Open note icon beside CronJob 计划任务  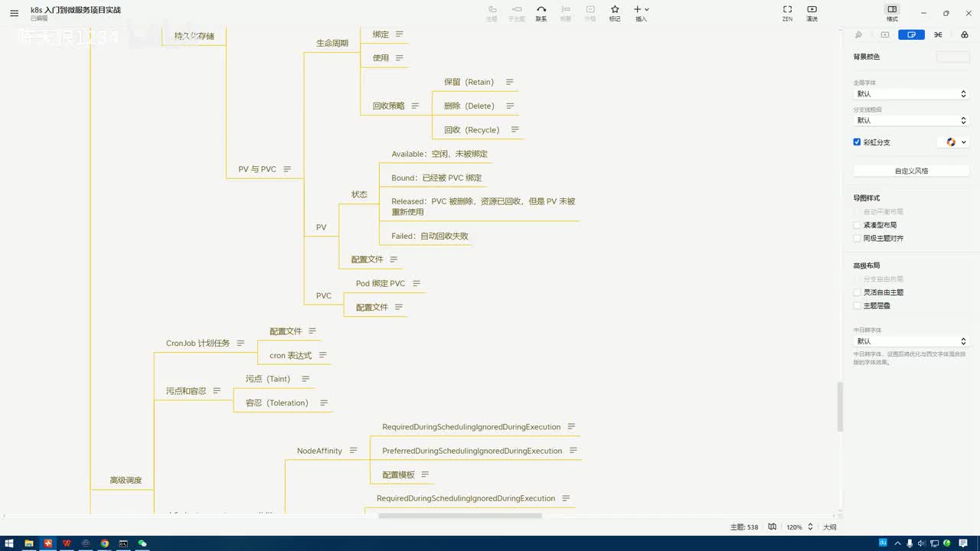[240, 344]
